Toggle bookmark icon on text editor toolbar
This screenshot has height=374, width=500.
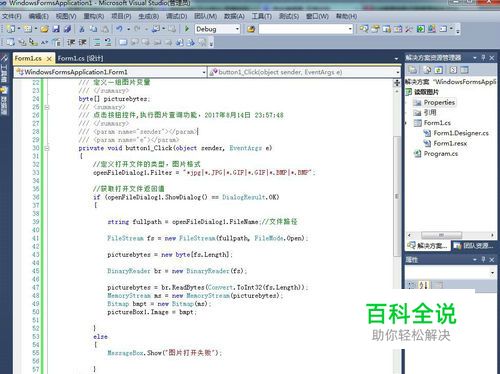(123, 42)
